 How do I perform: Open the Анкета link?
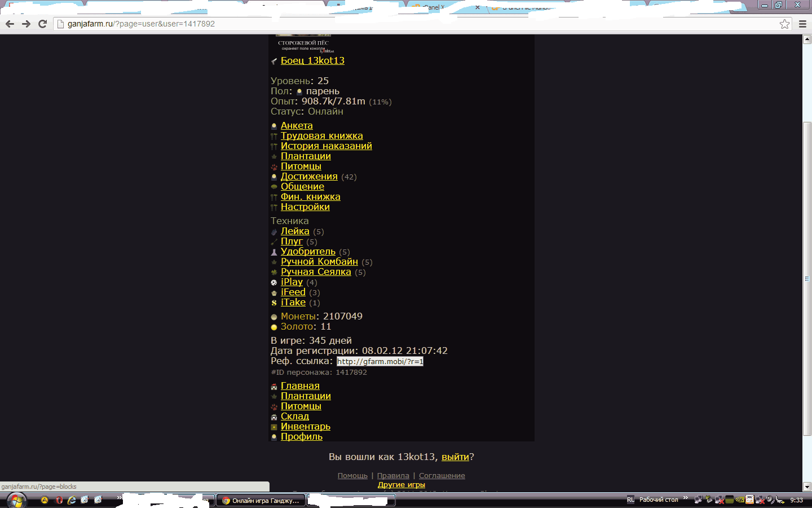297,125
